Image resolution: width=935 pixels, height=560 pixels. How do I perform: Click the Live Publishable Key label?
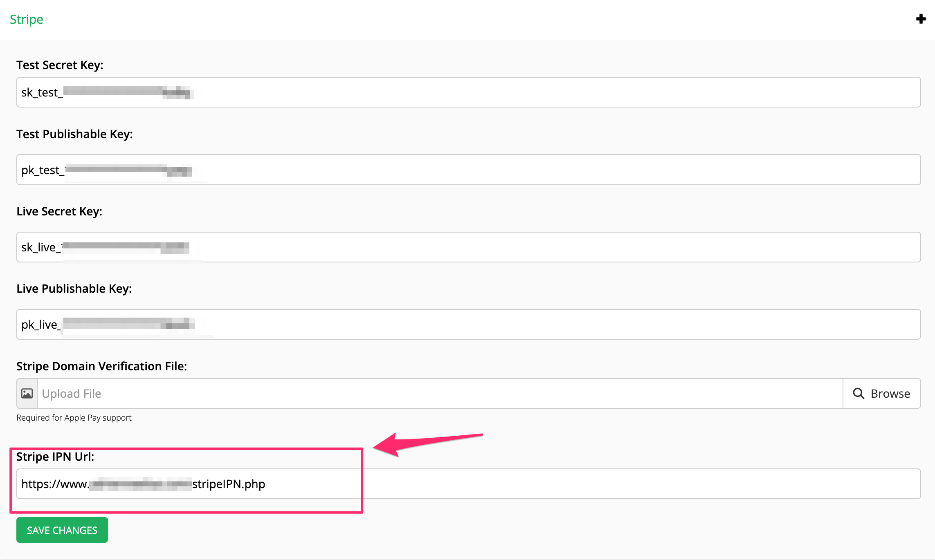click(74, 289)
